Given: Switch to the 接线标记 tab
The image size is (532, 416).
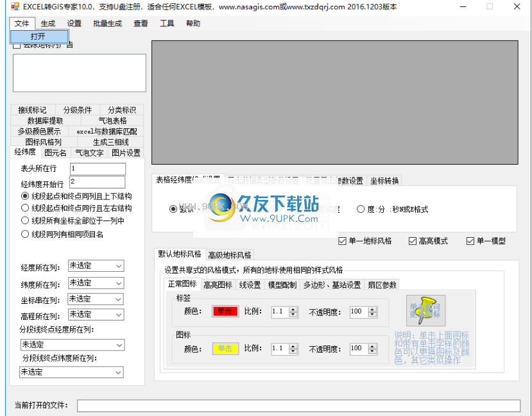Looking at the screenshot, I should [x=32, y=110].
